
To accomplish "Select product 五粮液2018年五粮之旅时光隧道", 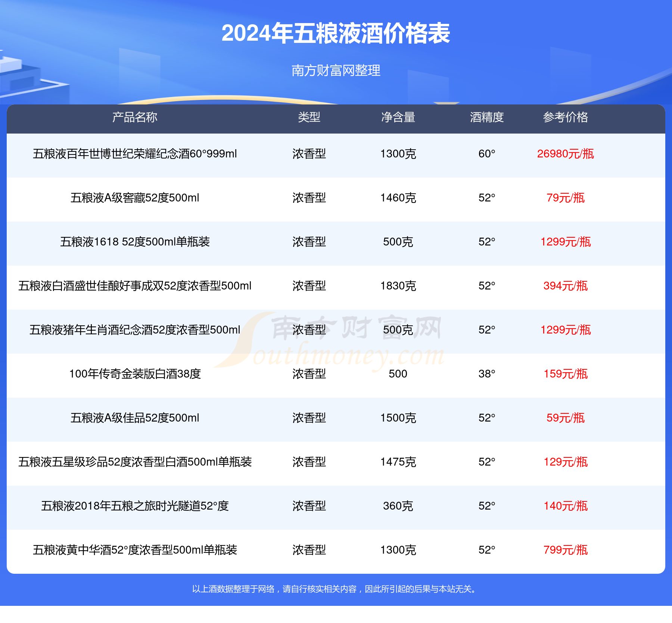I will click(135, 506).
